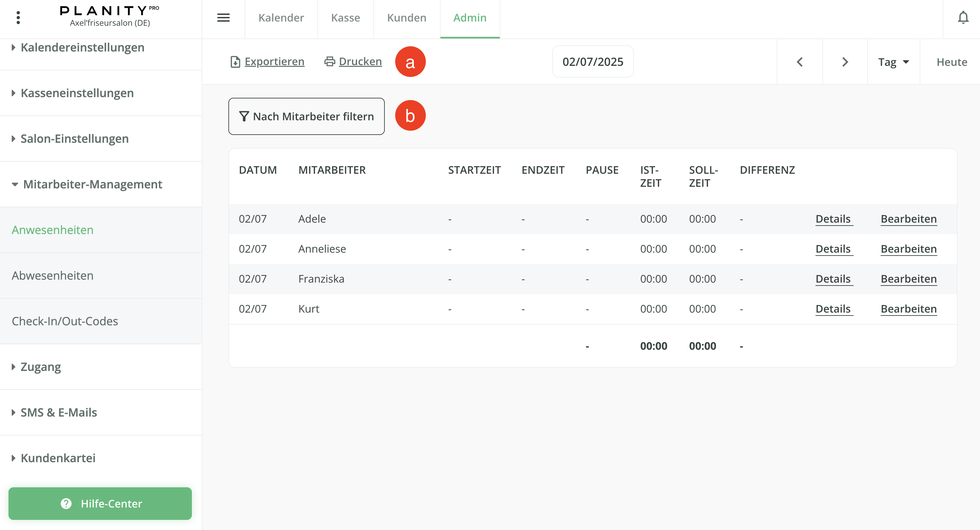Click the hamburger menu beside Kalender
The image size is (980, 530).
pos(224,18)
